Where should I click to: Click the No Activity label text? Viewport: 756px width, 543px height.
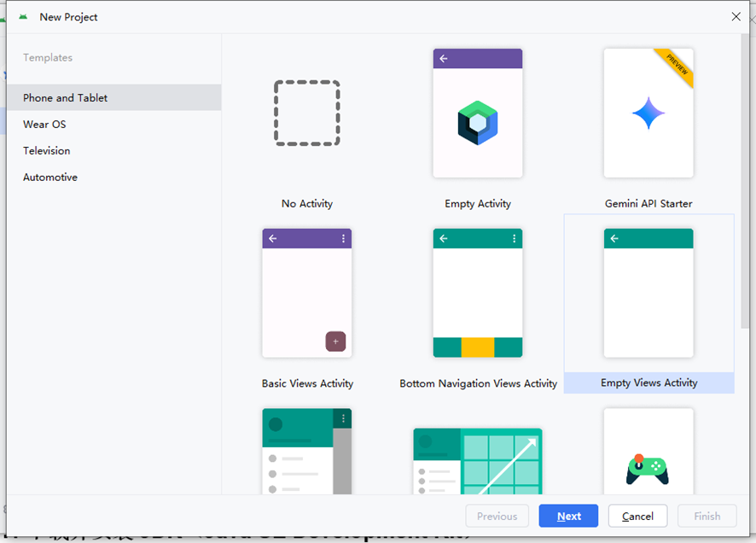coord(307,203)
